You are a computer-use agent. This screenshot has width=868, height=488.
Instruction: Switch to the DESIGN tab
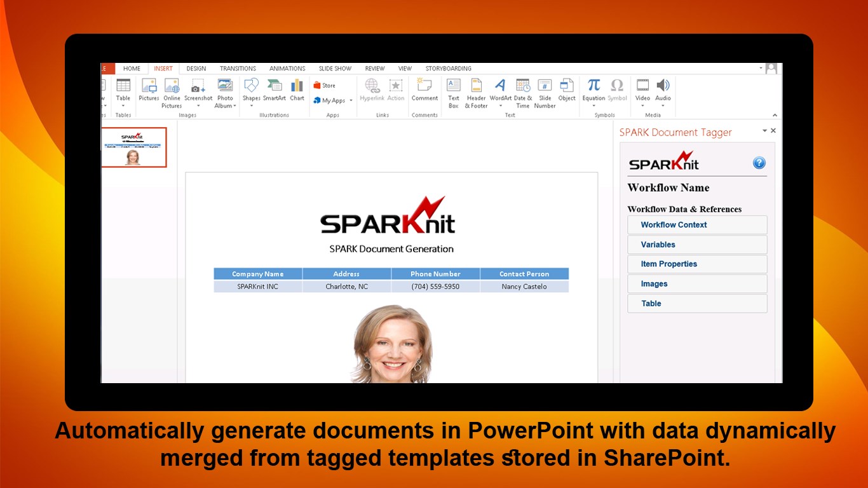pos(196,69)
